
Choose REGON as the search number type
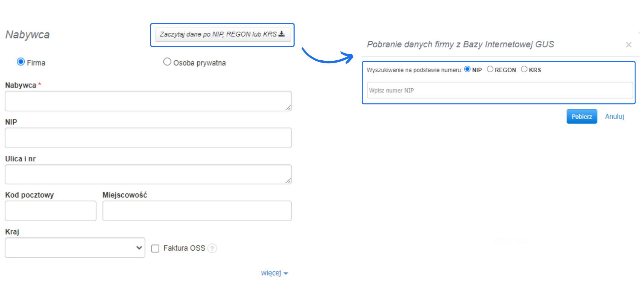point(490,69)
